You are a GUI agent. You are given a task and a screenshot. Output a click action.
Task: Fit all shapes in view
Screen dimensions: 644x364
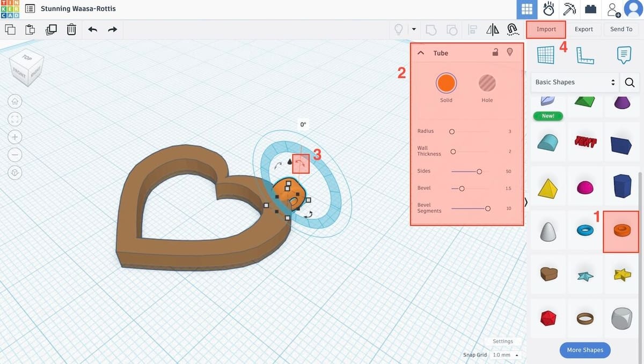click(15, 119)
